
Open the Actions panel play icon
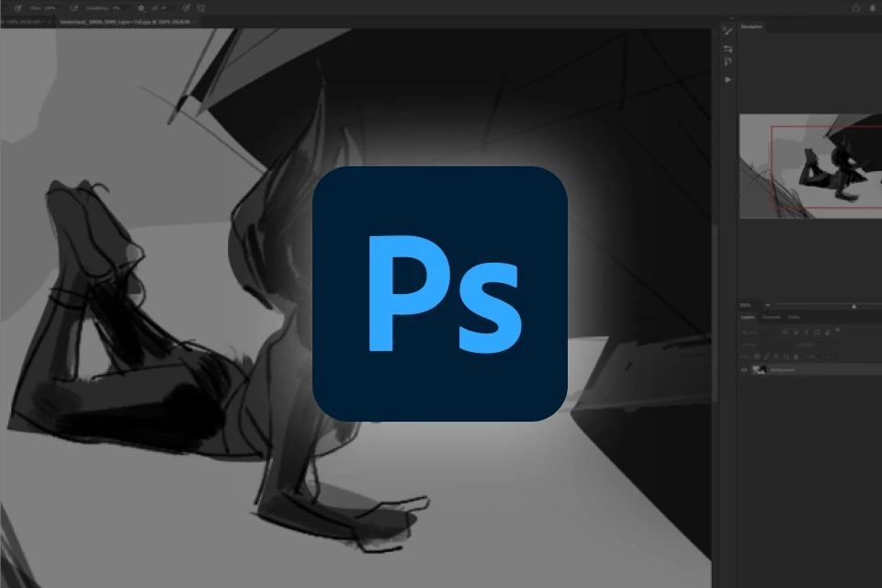tap(728, 79)
